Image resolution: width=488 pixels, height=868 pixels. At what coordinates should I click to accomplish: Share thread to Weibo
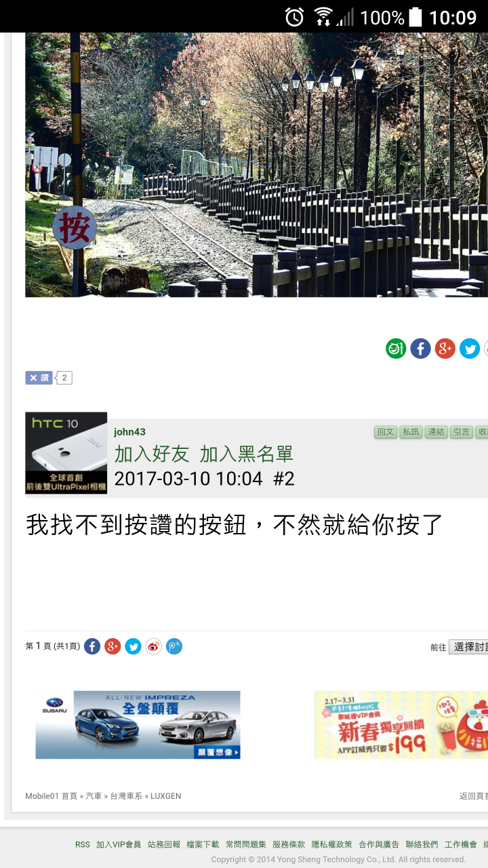click(154, 646)
